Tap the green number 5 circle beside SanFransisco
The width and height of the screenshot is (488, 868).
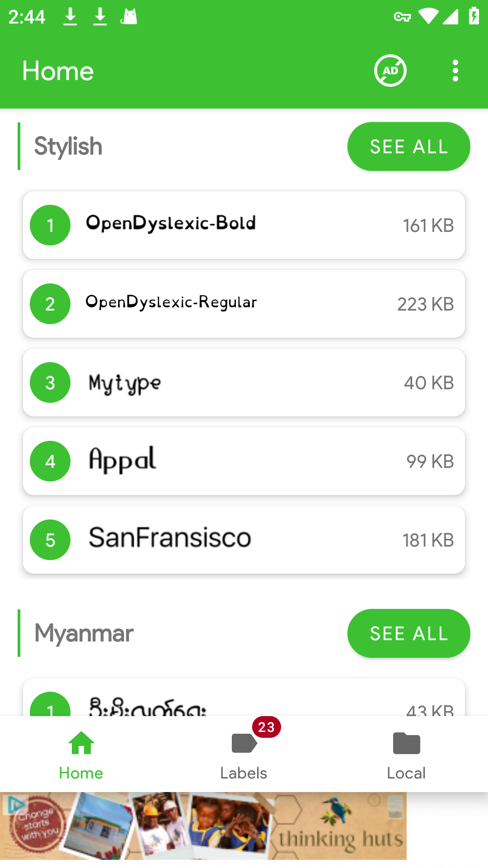click(50, 540)
